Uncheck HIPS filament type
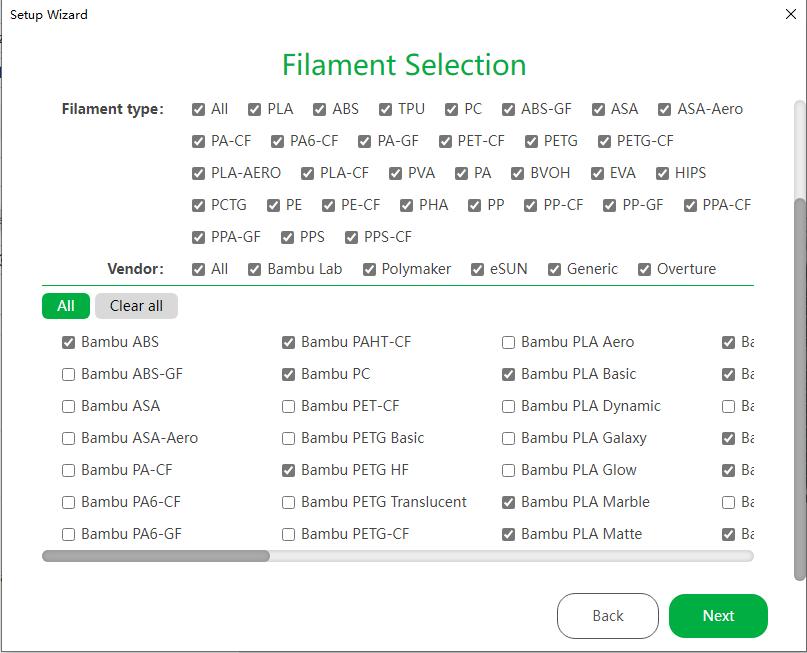 (x=662, y=173)
